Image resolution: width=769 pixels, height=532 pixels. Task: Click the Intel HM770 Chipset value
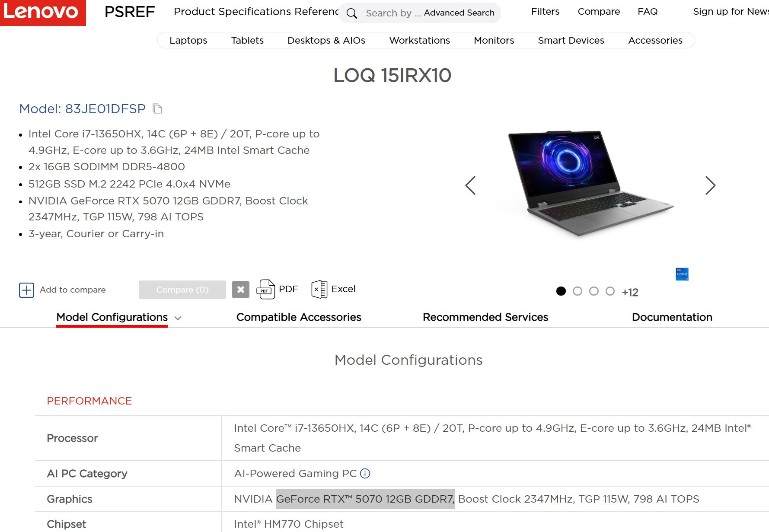pos(289,524)
